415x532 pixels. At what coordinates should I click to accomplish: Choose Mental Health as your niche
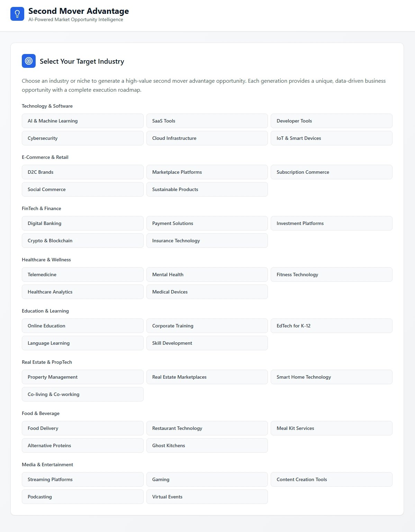click(x=207, y=274)
